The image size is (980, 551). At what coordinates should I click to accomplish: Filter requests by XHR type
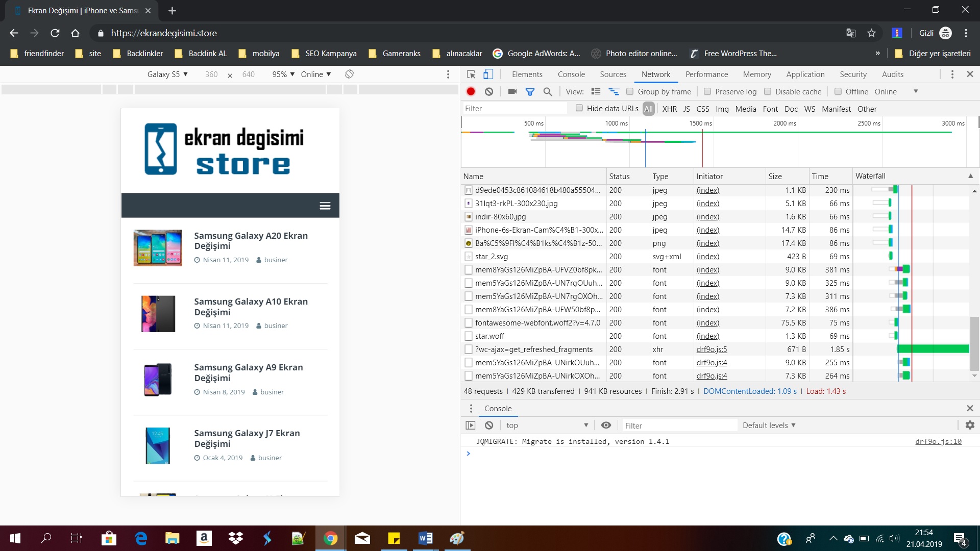(x=669, y=109)
